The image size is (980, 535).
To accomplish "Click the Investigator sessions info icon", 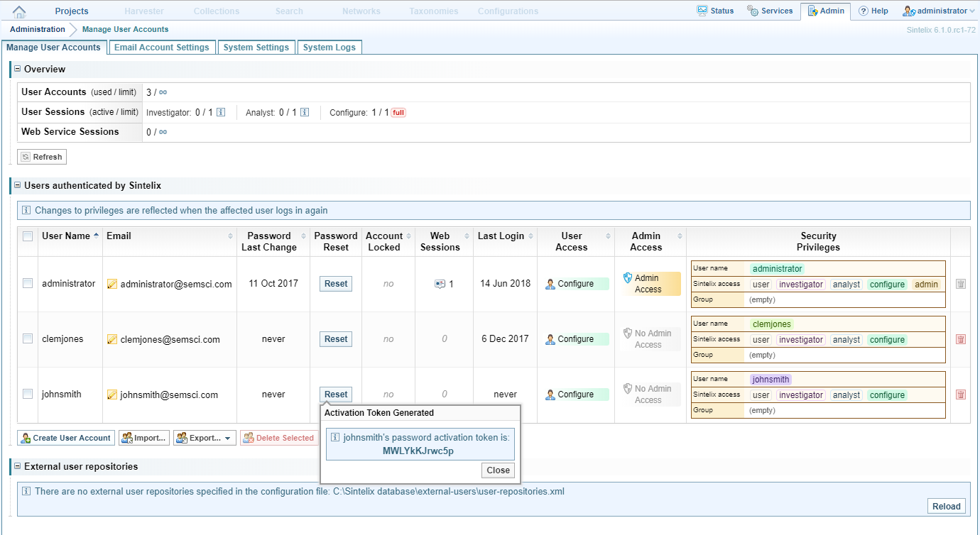I will [221, 112].
